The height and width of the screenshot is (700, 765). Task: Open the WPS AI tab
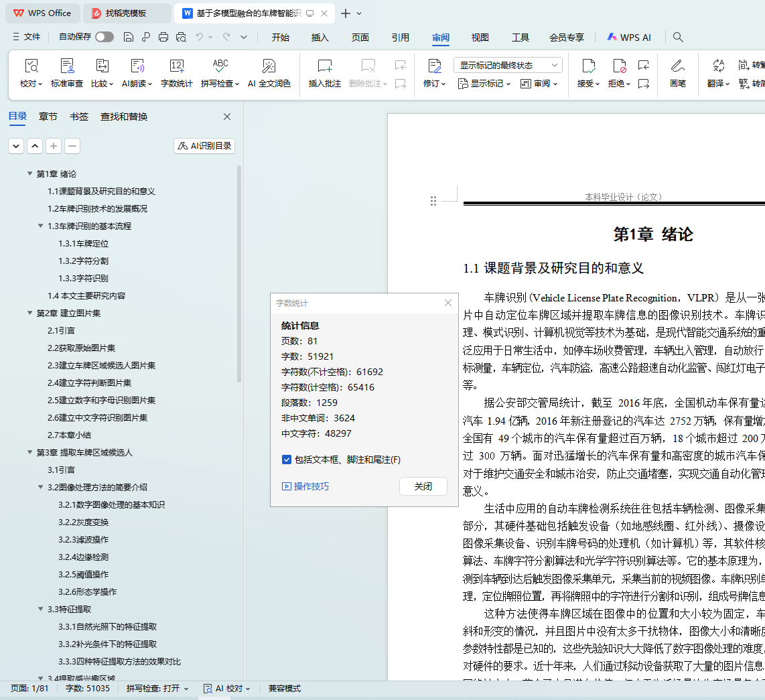point(629,38)
